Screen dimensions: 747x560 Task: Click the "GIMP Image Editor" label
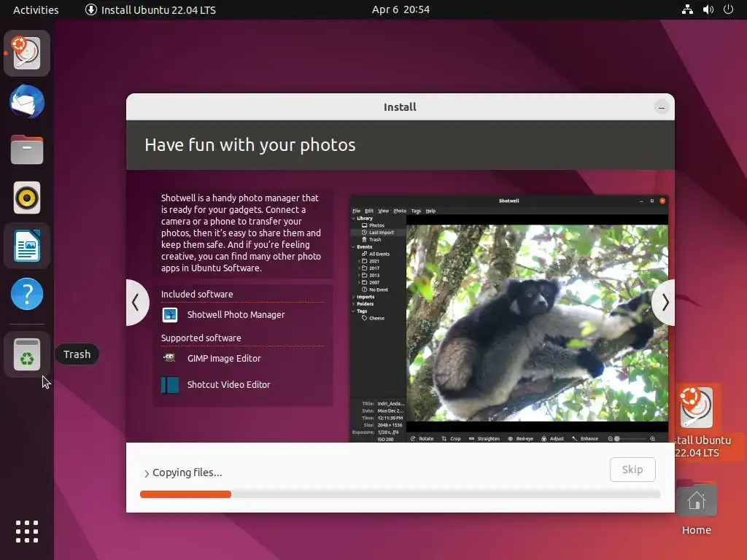224,359
